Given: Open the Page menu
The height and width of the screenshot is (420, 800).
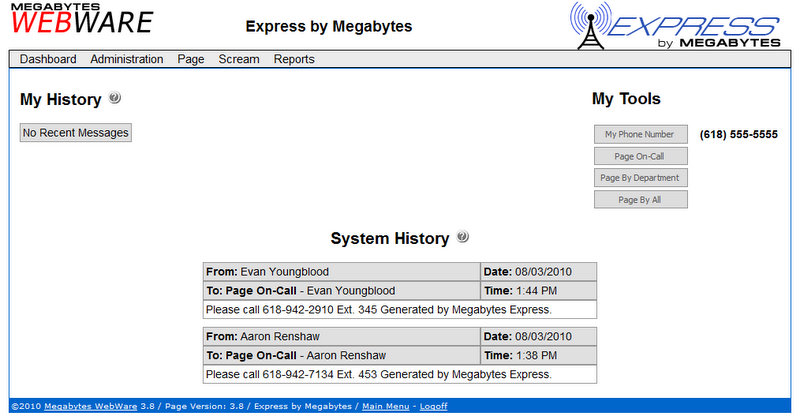Looking at the screenshot, I should coord(190,59).
